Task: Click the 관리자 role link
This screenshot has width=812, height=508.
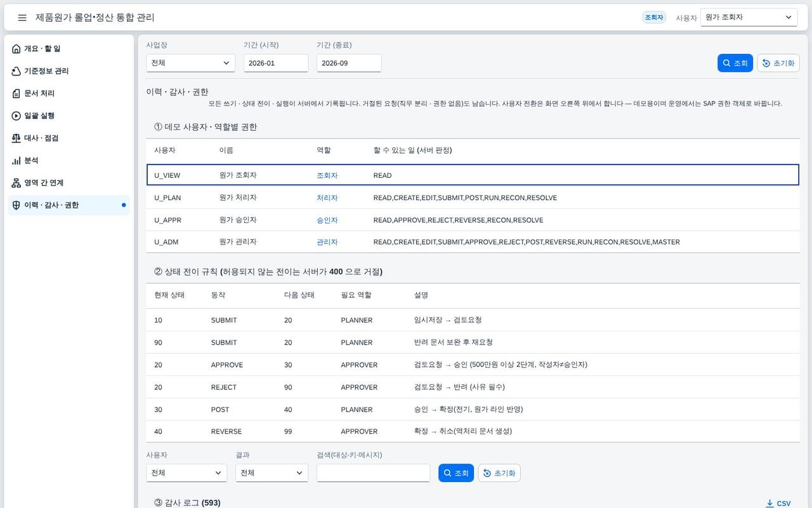Action: tap(327, 242)
